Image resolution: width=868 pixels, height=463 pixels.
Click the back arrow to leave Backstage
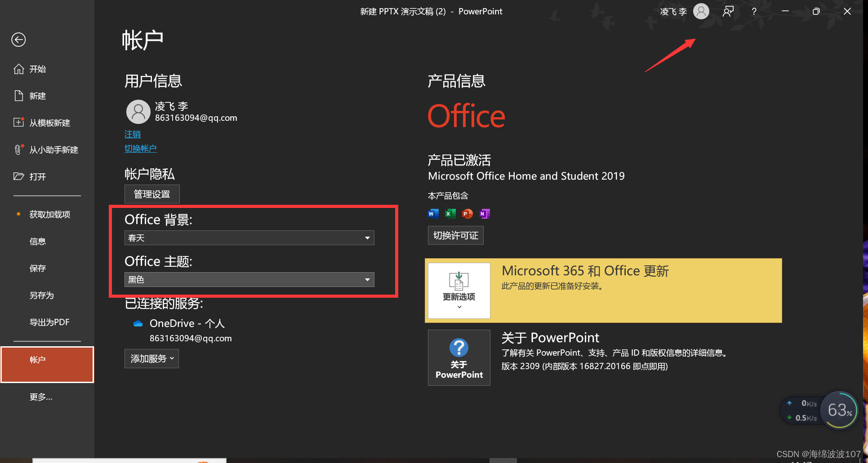tap(18, 40)
